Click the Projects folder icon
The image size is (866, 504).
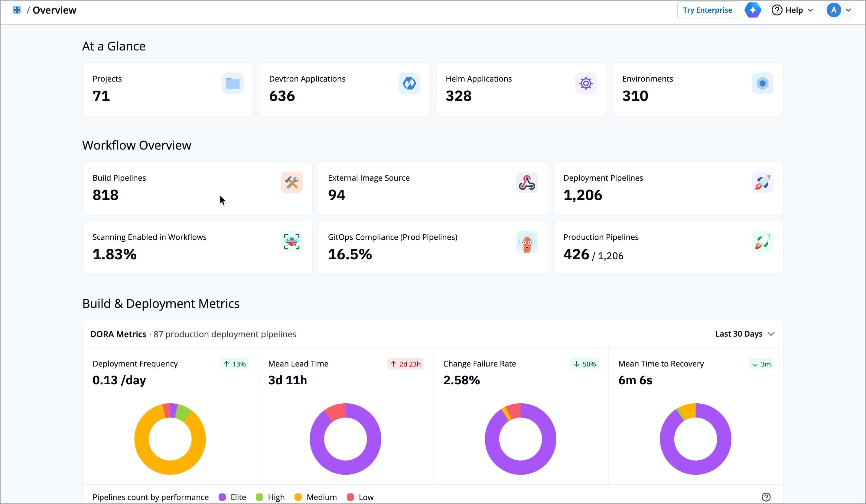click(233, 83)
